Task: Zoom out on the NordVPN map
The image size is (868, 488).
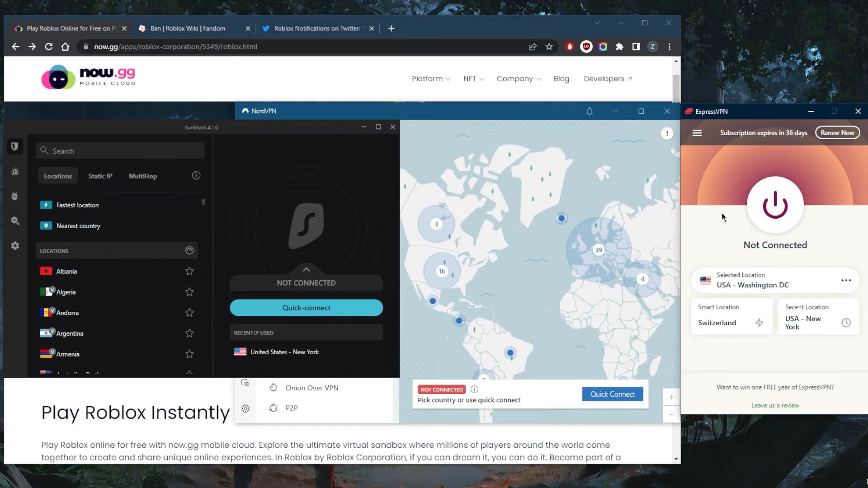Action: point(671,414)
